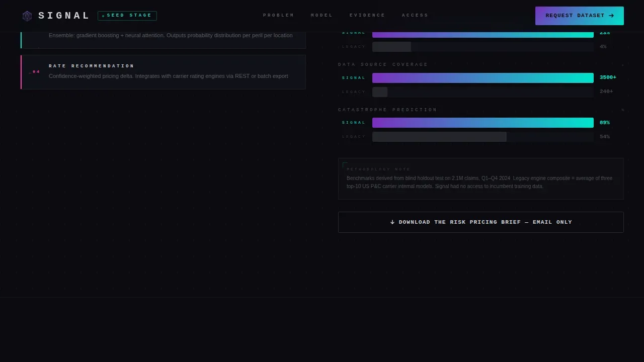Go to the Evidence nav section
Viewport: 644px width, 362px height.
tap(368, 16)
